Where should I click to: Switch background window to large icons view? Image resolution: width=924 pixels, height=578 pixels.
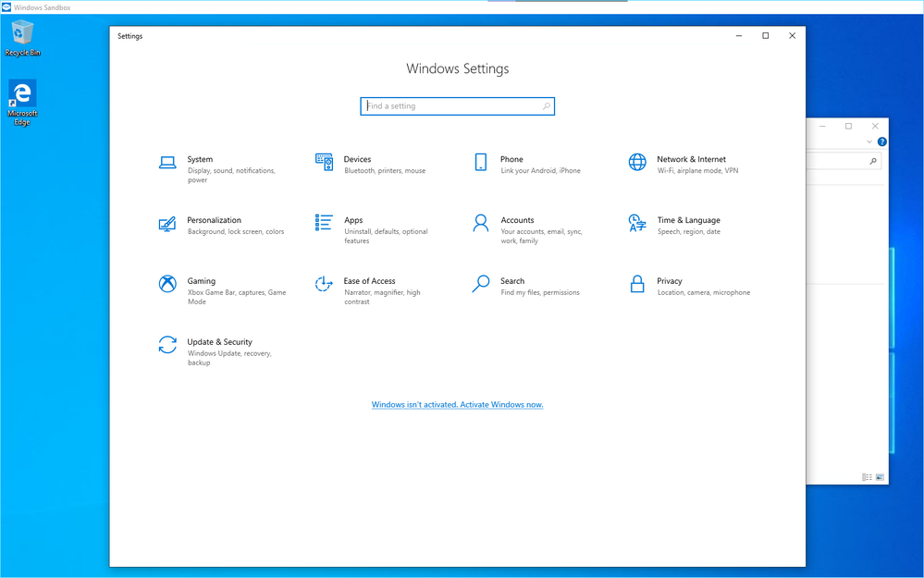(x=880, y=477)
